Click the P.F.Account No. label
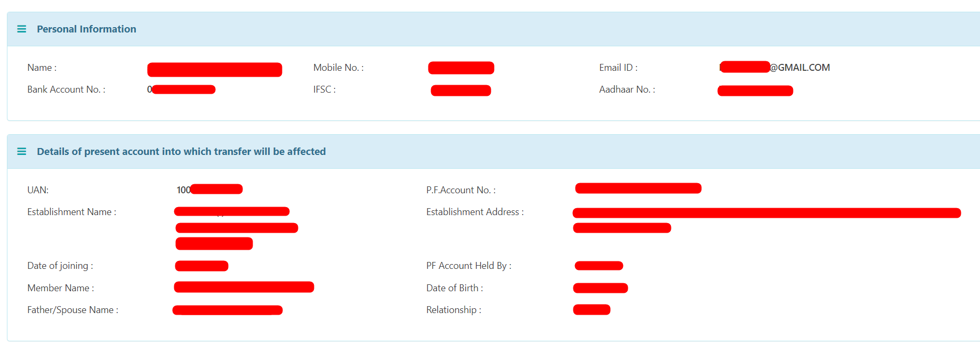The height and width of the screenshot is (353, 980). point(460,190)
